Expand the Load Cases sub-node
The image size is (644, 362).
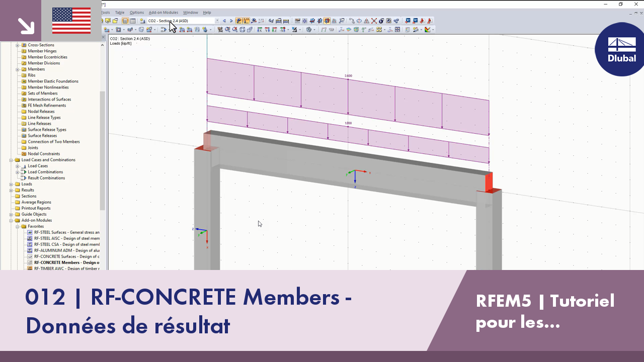[x=17, y=166]
